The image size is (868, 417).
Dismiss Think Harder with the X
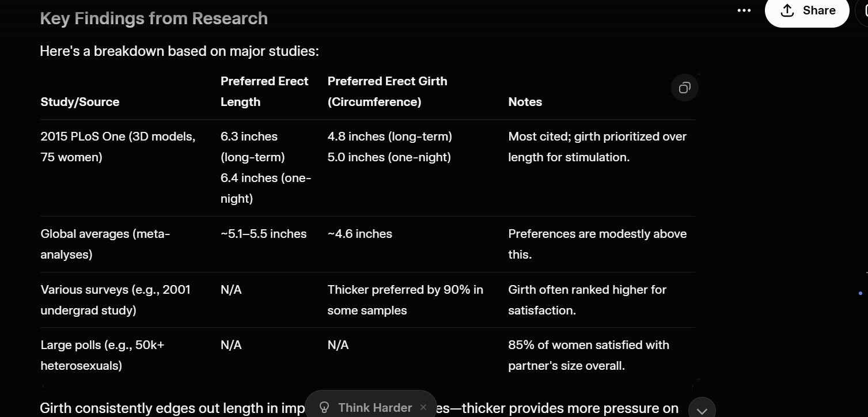click(423, 407)
